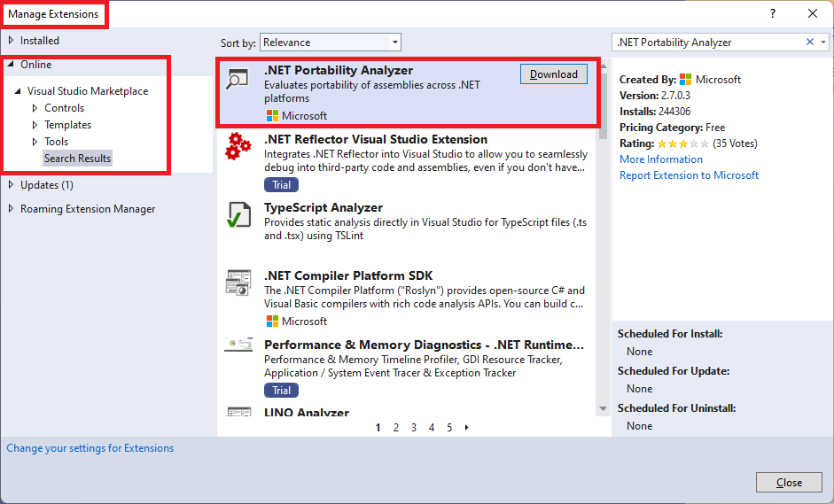Click the TypeScript Analyzer checkmark icon

238,214
